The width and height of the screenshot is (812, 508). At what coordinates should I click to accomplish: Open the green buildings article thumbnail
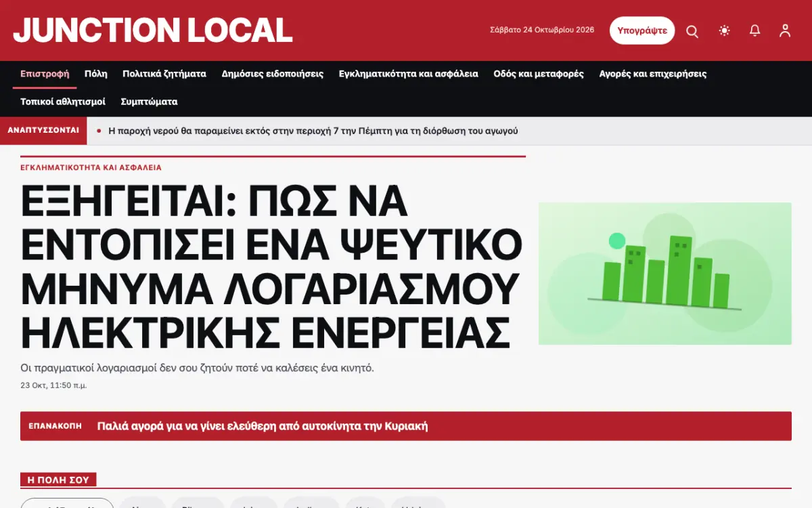tap(664, 274)
